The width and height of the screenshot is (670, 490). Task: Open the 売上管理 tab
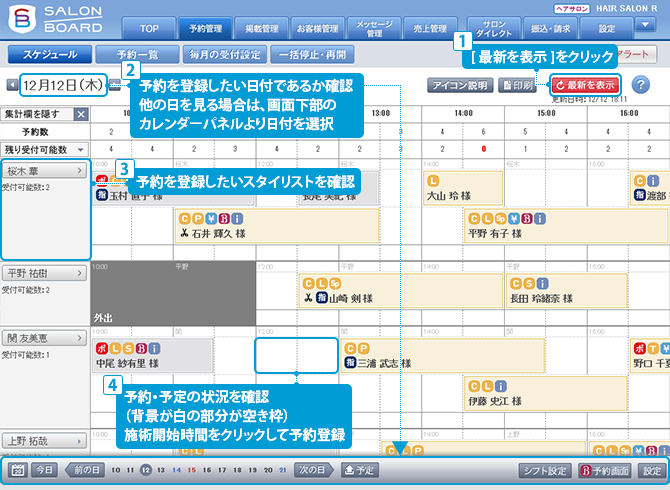tap(430, 29)
